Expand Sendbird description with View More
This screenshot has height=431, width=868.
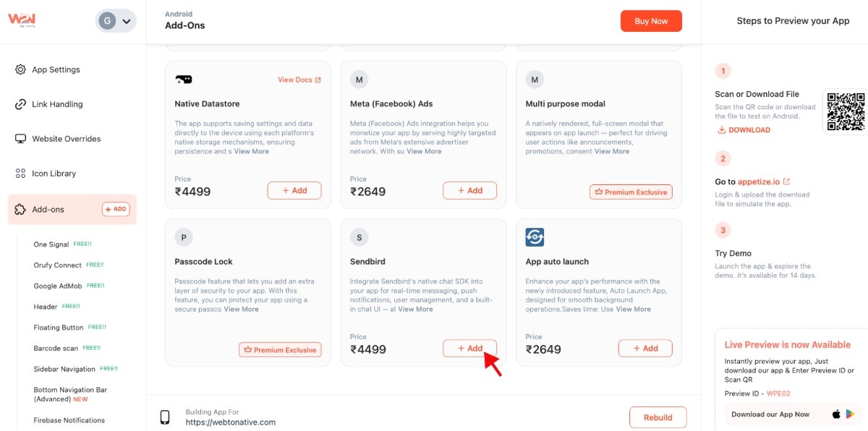point(415,310)
